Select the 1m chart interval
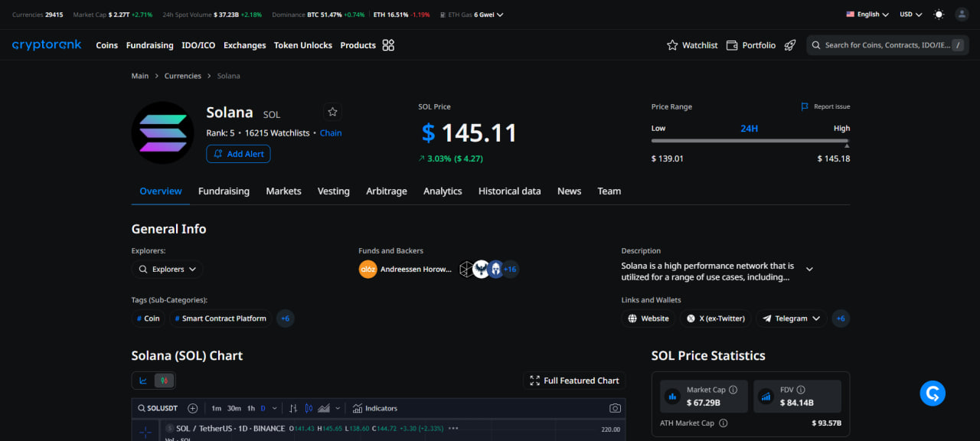Image resolution: width=980 pixels, height=441 pixels. (217, 408)
